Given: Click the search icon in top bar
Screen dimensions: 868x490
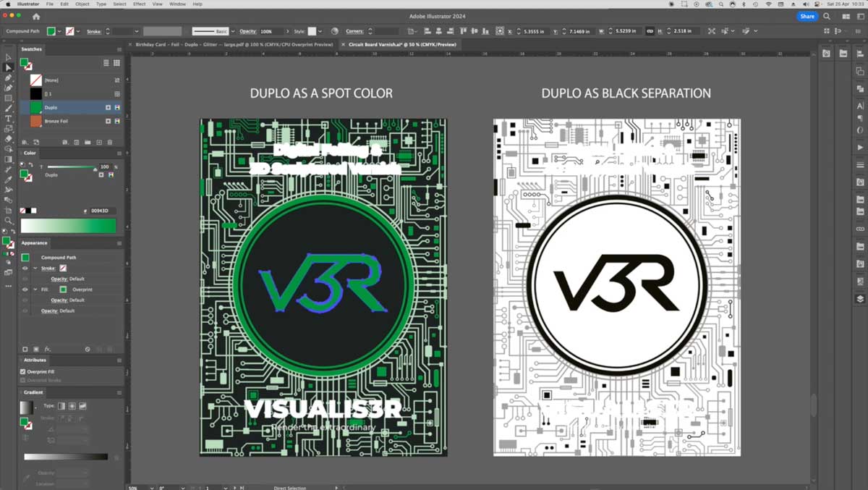Looking at the screenshot, I should click(x=827, y=16).
